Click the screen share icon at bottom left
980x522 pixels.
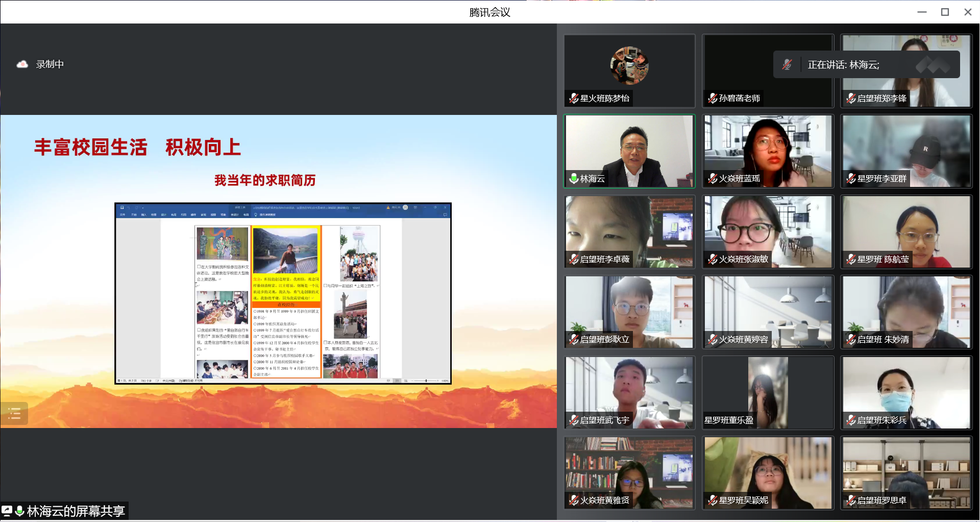pos(7,511)
